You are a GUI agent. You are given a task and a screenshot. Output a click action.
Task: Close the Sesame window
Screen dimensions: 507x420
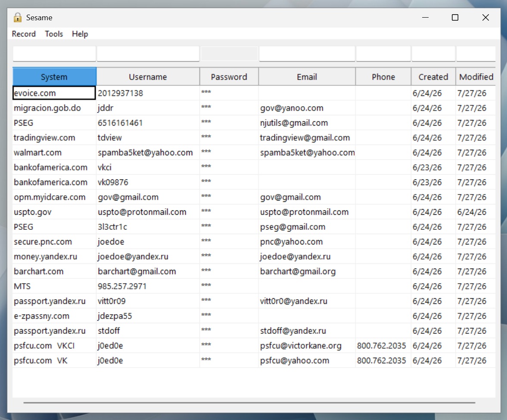pos(485,18)
